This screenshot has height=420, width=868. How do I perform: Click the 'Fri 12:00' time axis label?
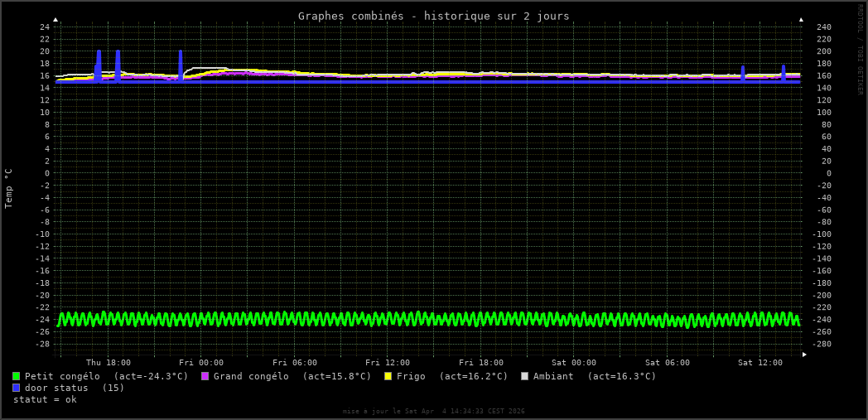coord(388,363)
